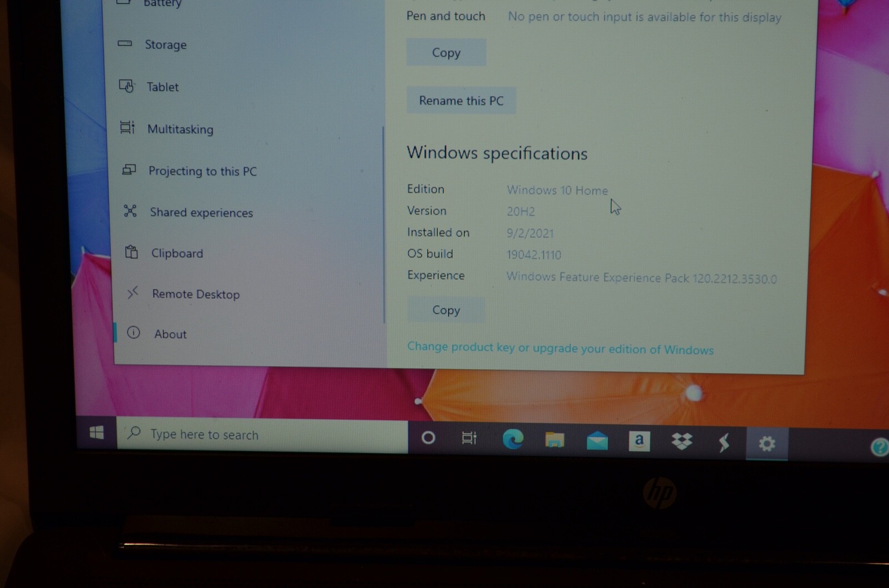This screenshot has width=889, height=588.
Task: Click the search magnifier icon in taskbar
Action: (x=133, y=433)
